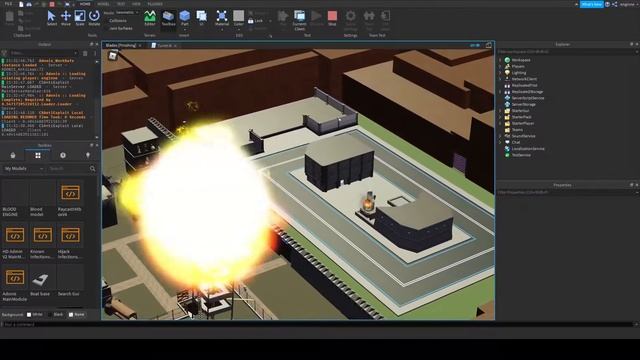Activate the Scale tool
Screen dimensions: 640x360
point(80,18)
